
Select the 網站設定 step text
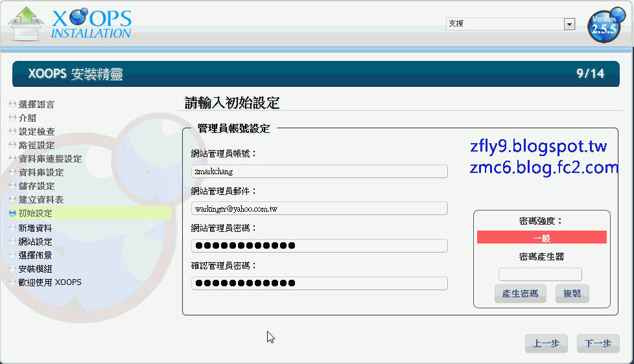[x=35, y=242]
